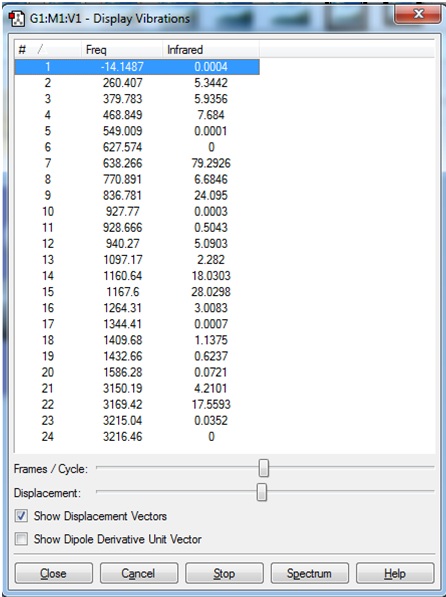Select mode 10 with frequency 927.77
This screenshot has width=446, height=597.
click(x=137, y=211)
